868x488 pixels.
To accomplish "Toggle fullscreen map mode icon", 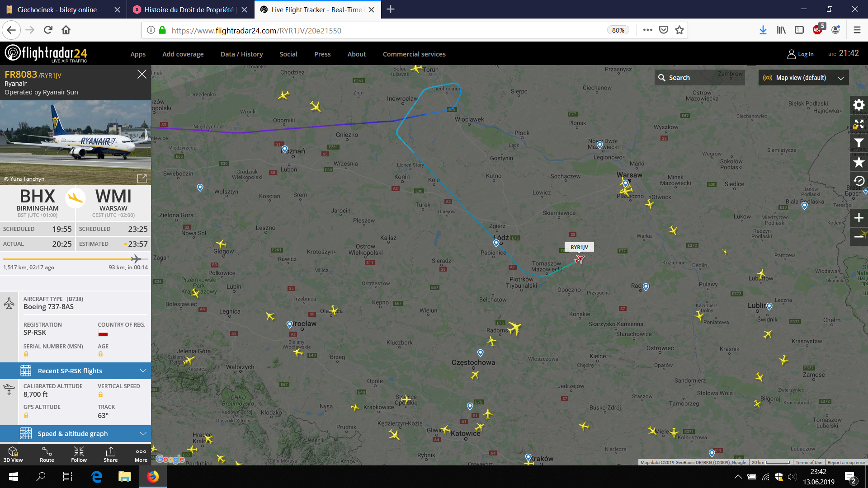I will (x=859, y=124).
